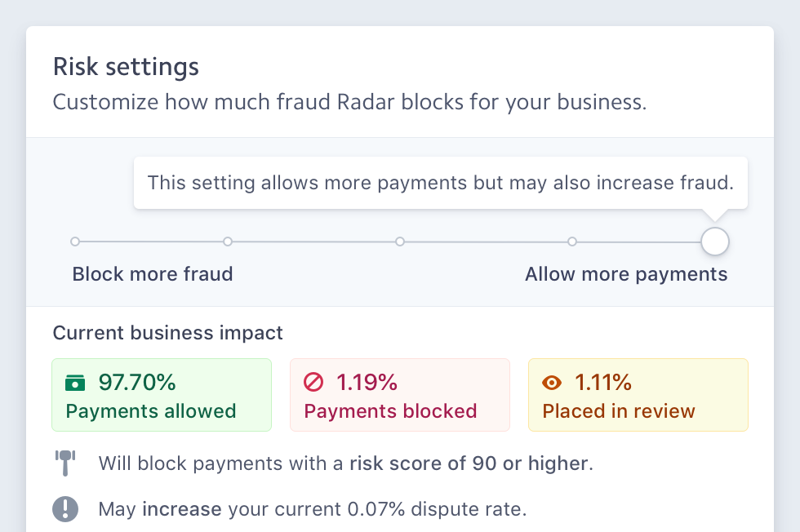This screenshot has width=800, height=532.
Task: Click the Current business impact section header
Action: point(167,333)
